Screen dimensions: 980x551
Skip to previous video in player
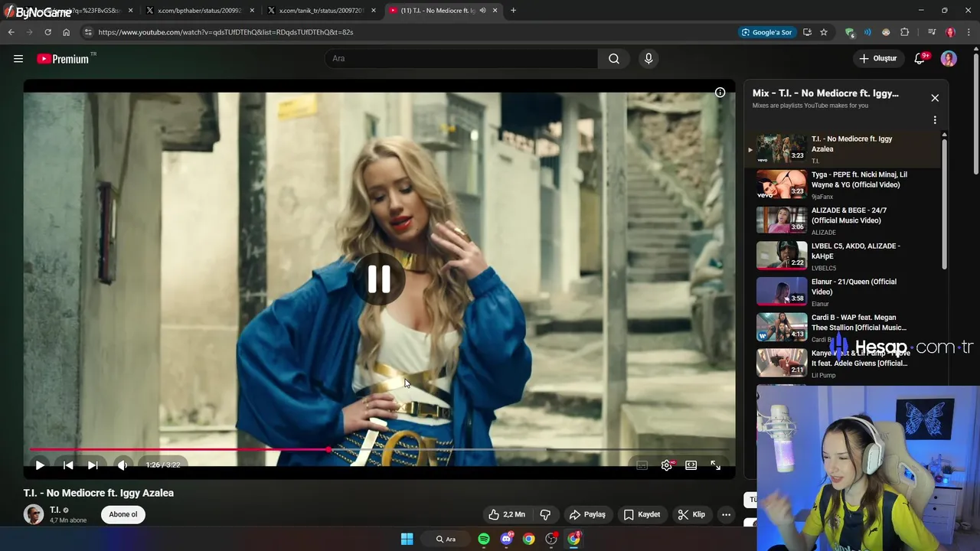(x=68, y=465)
